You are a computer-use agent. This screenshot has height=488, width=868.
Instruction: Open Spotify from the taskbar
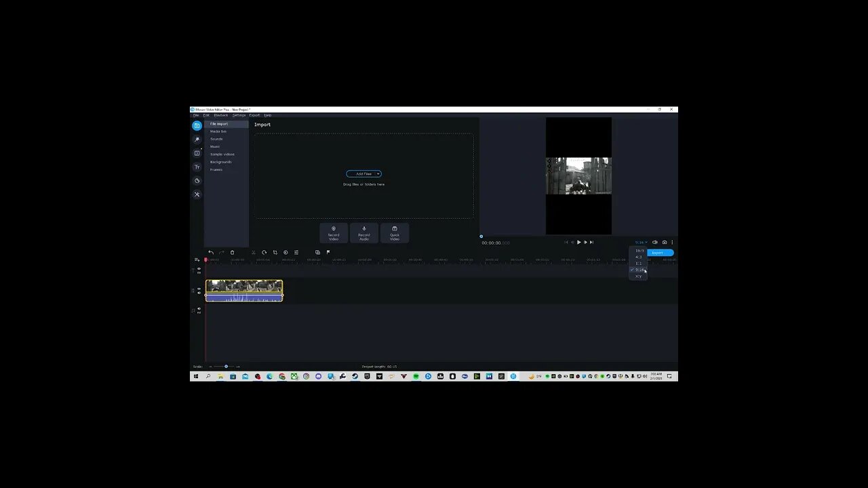point(416,376)
